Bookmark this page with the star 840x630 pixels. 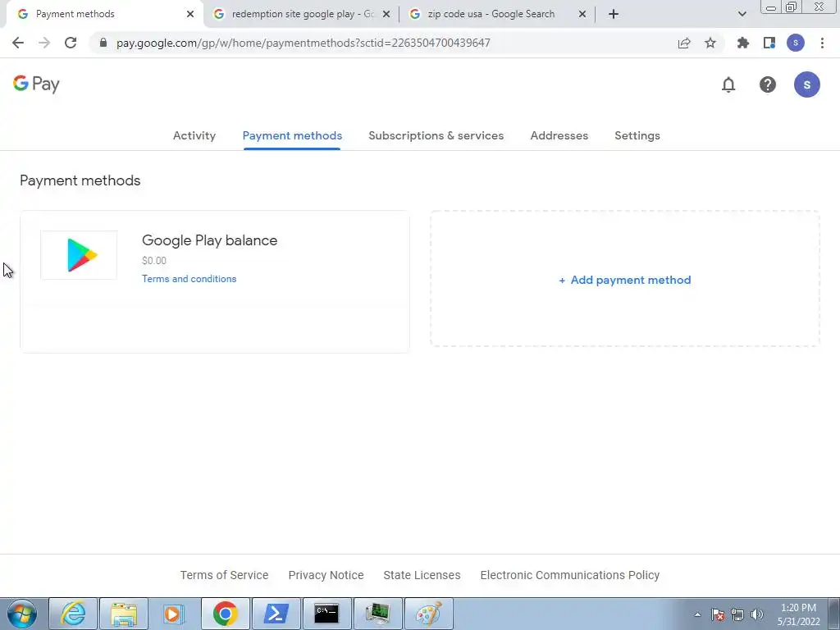click(710, 43)
